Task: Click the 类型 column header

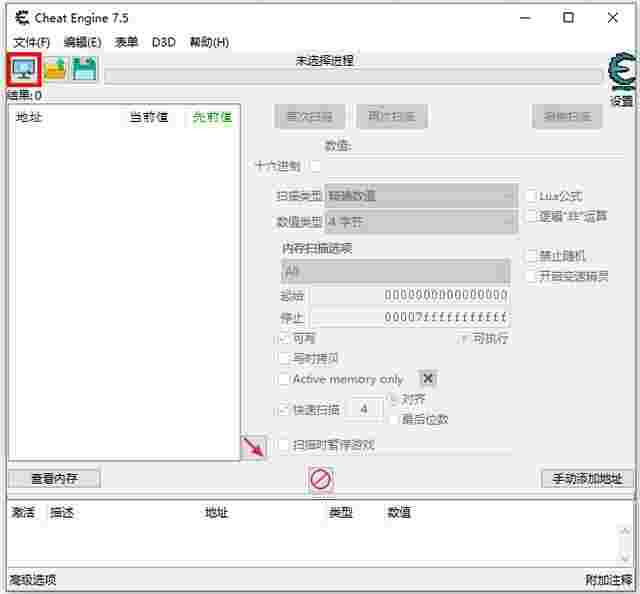Action: (x=340, y=512)
